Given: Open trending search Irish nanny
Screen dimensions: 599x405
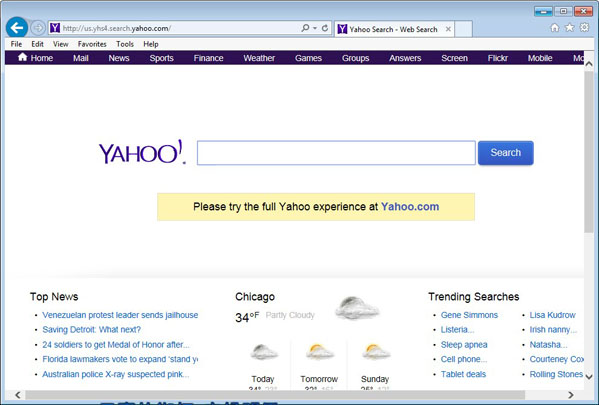Looking at the screenshot, I should point(553,330).
